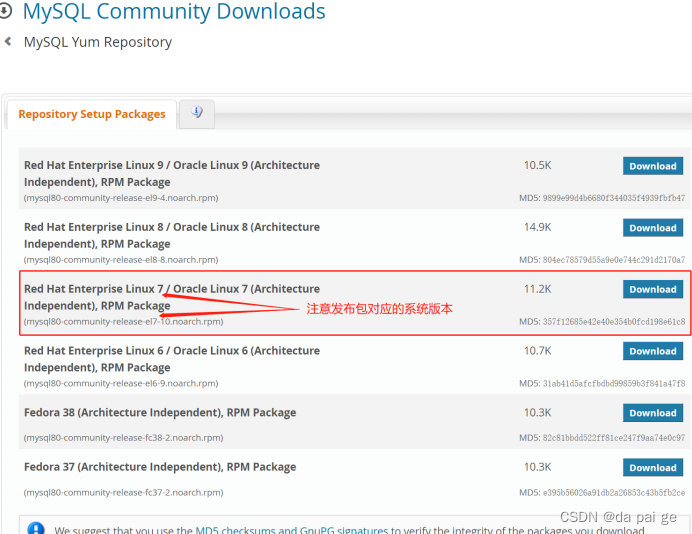Open the information tab icon
692x534 pixels.
[x=197, y=113]
